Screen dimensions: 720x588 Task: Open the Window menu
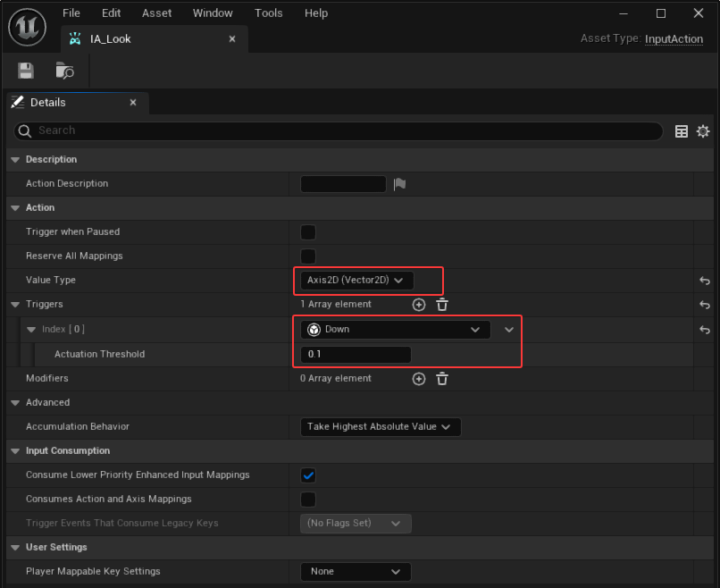coord(213,13)
